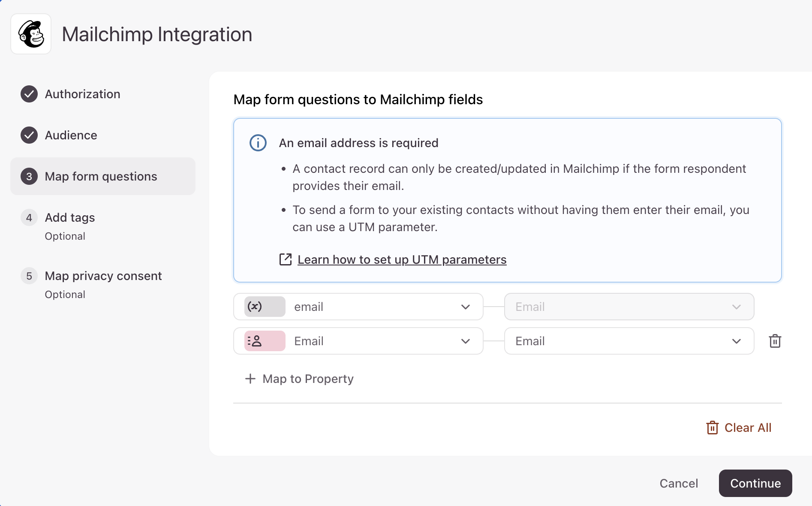Click the Audience step checkmark icon

(29, 135)
